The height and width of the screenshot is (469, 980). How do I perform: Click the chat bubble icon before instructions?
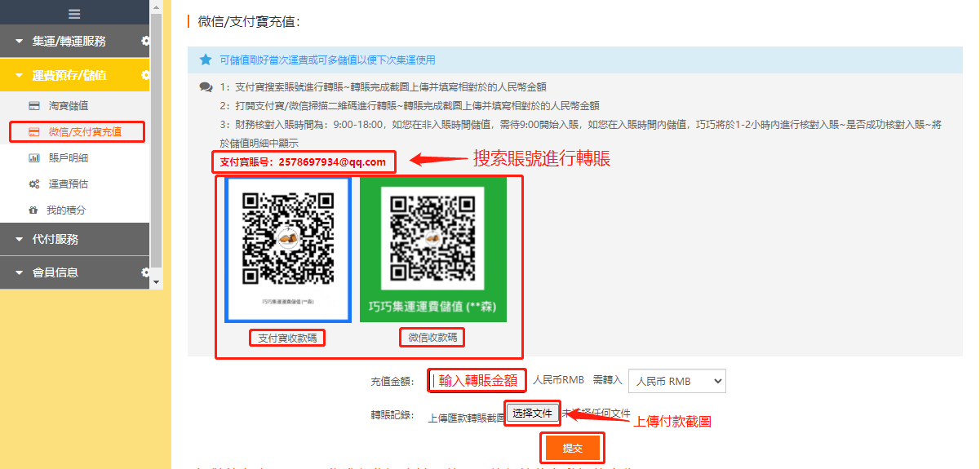[206, 86]
